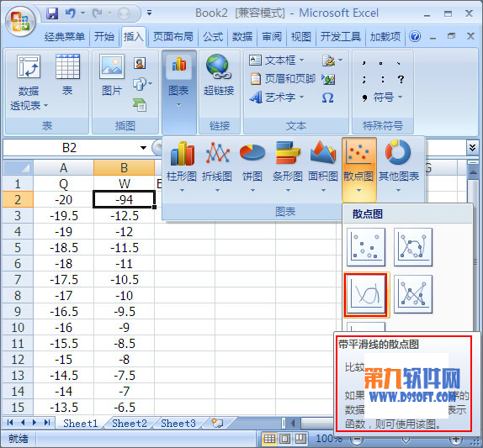
Task: Go to last sheet navigation arrow
Action: pyautogui.click(x=47, y=423)
